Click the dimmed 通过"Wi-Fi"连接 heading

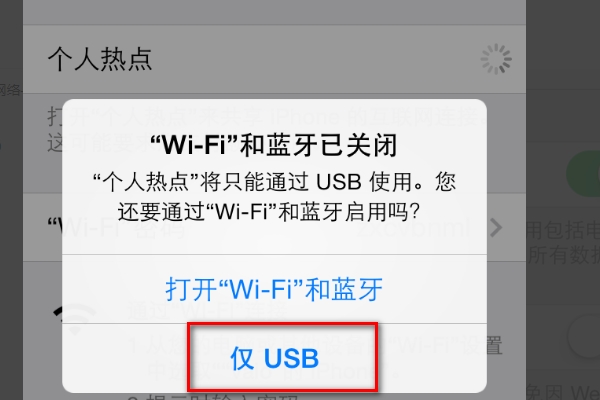(207, 311)
